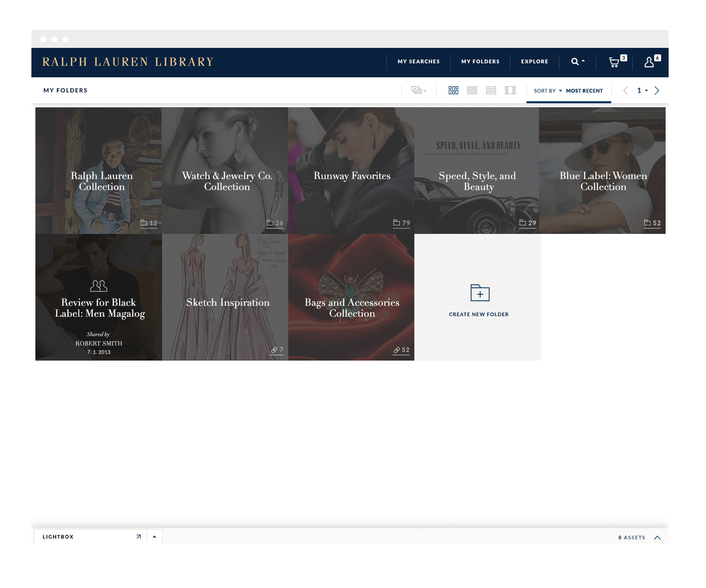
Task: Switch to the filmstrip view
Action: pos(510,90)
